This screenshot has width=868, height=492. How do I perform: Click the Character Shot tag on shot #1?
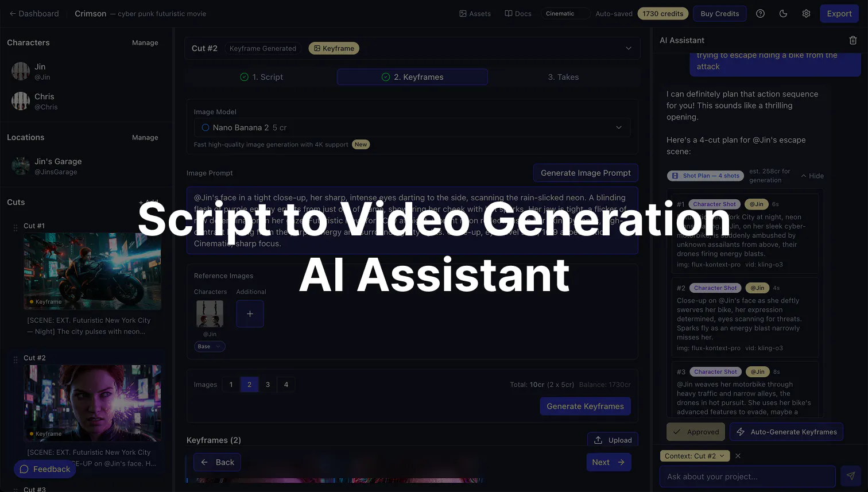pos(714,204)
